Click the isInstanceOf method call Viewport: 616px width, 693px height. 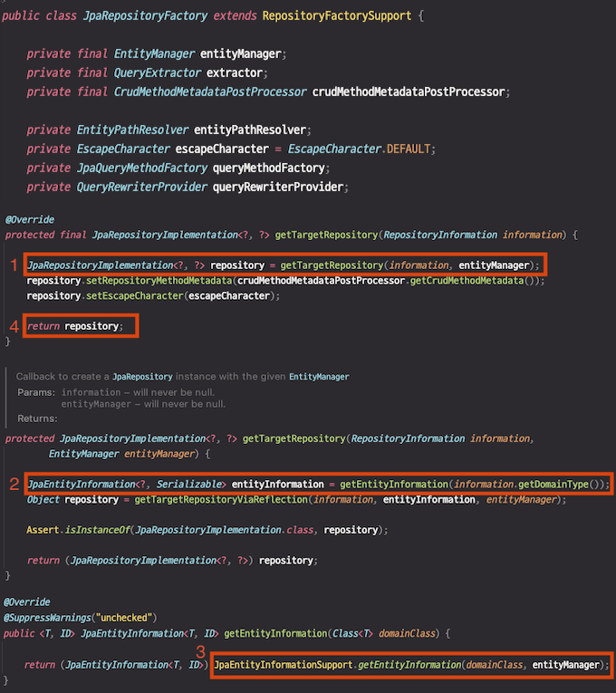pos(97,530)
